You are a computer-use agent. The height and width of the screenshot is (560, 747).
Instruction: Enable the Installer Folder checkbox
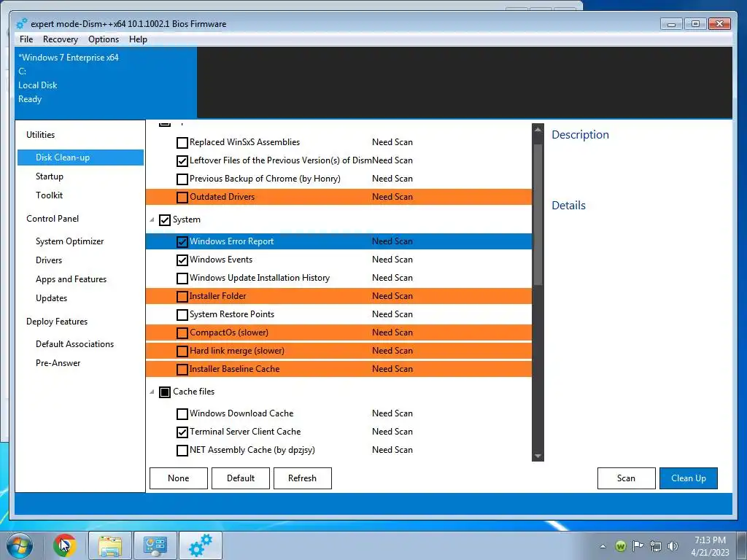click(x=182, y=297)
